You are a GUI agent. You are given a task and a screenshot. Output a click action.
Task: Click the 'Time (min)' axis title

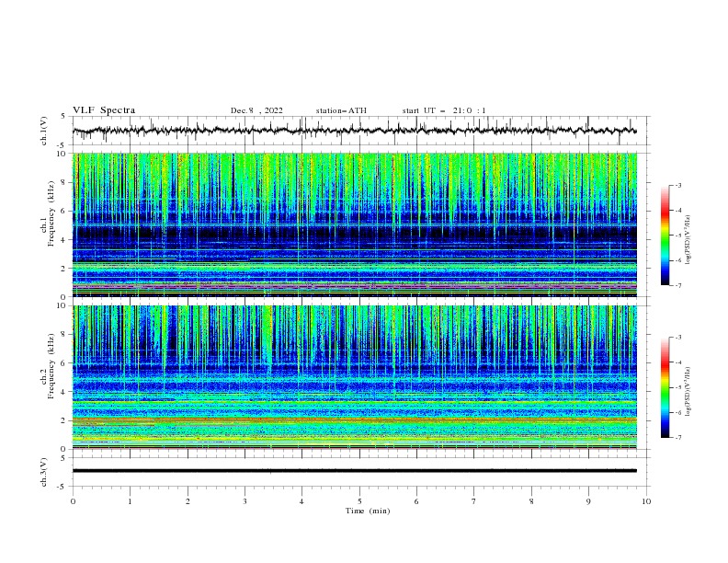click(368, 511)
